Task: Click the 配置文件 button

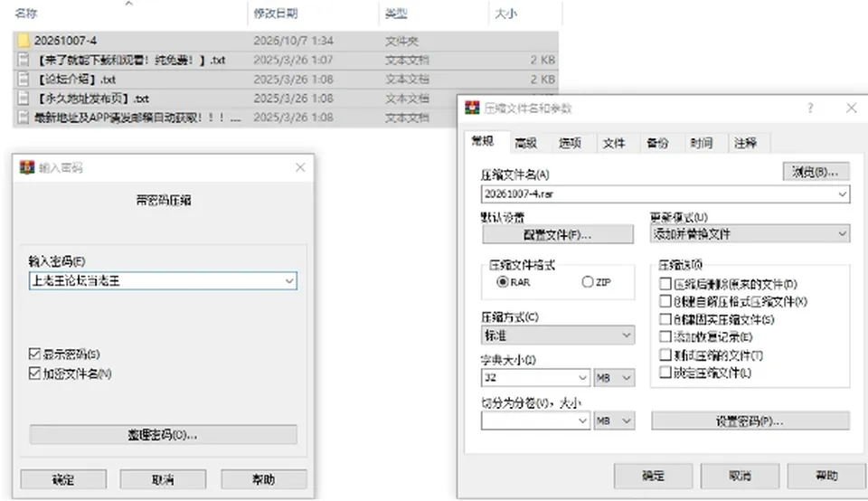Action: pos(558,234)
